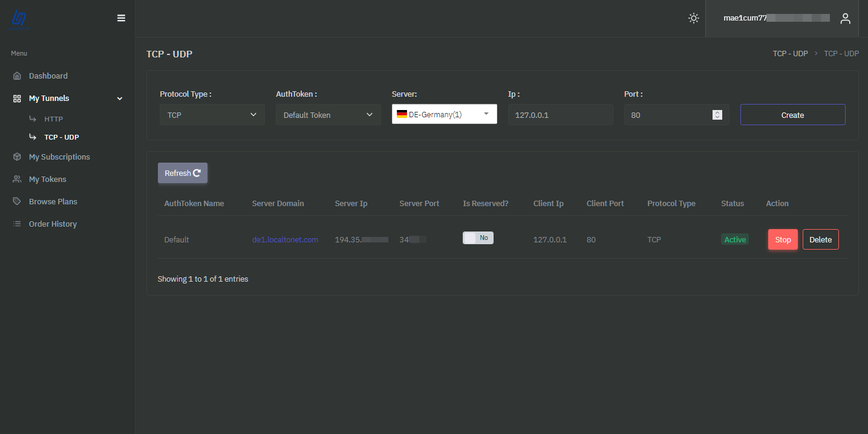The height and width of the screenshot is (434, 868).
Task: Click inside the Ip input field
Action: pos(560,114)
